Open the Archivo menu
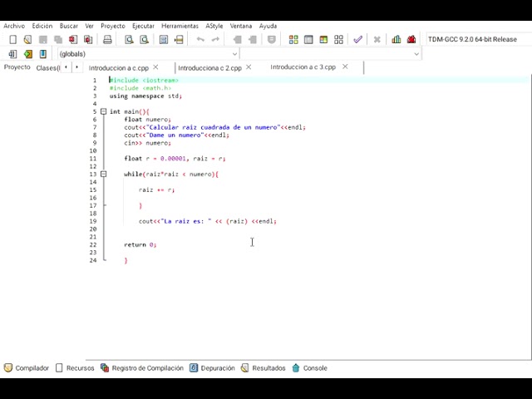The width and height of the screenshot is (532, 399). point(14,26)
